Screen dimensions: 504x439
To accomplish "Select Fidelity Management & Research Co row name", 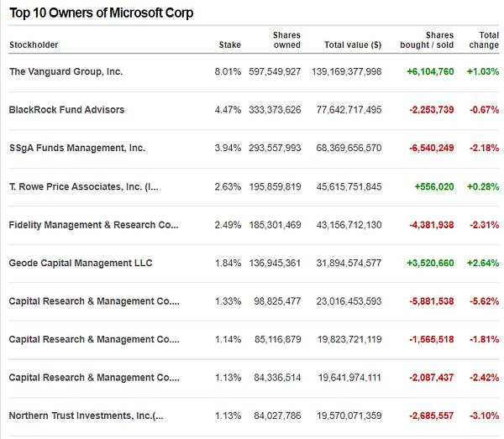I will (x=93, y=225).
